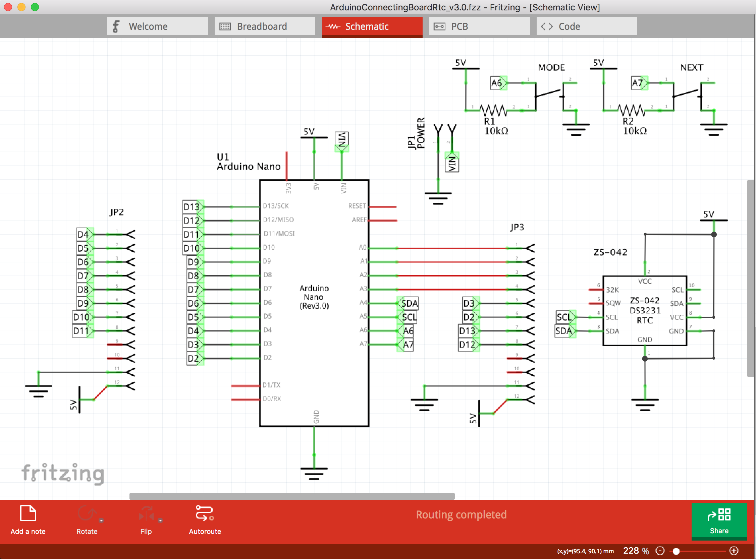Select the ZS-042 DS3231 RTC chip
The height and width of the screenshot is (559, 756).
pos(645,311)
